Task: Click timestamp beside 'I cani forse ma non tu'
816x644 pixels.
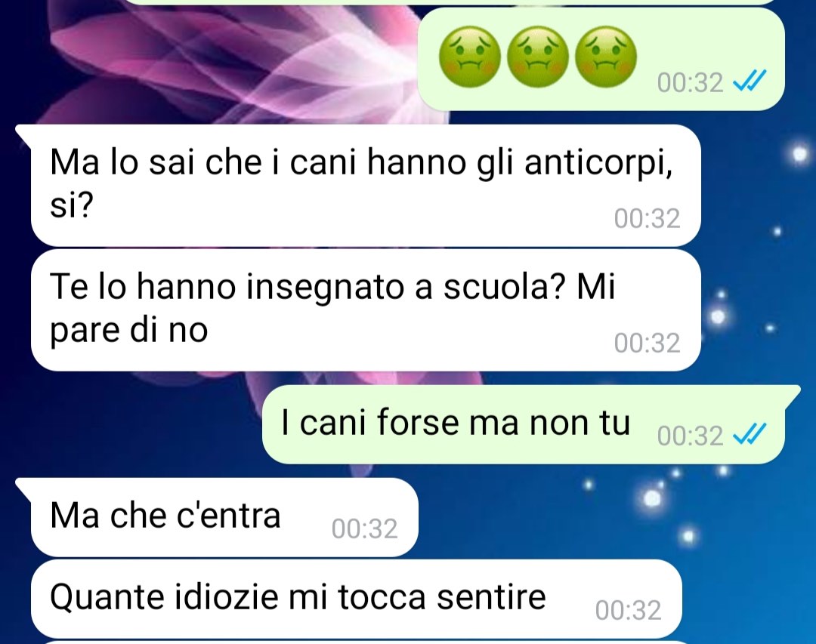Action: [x=690, y=436]
